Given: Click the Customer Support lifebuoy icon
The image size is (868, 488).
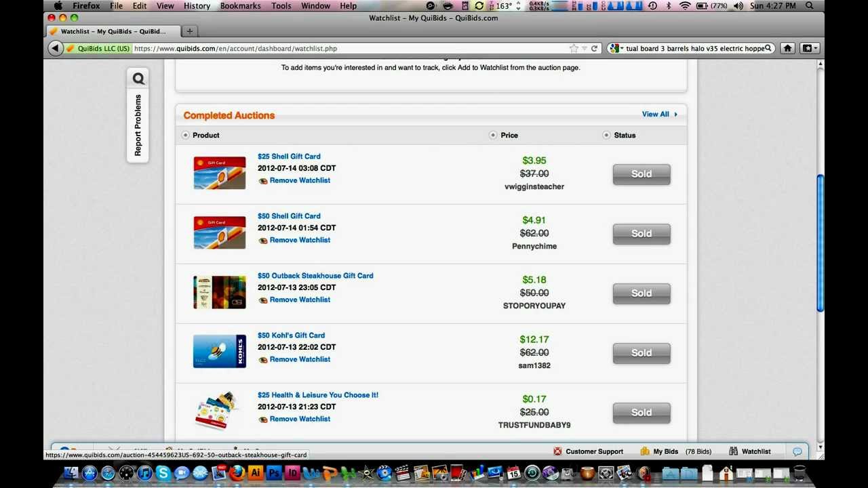Looking at the screenshot, I should pos(557,451).
